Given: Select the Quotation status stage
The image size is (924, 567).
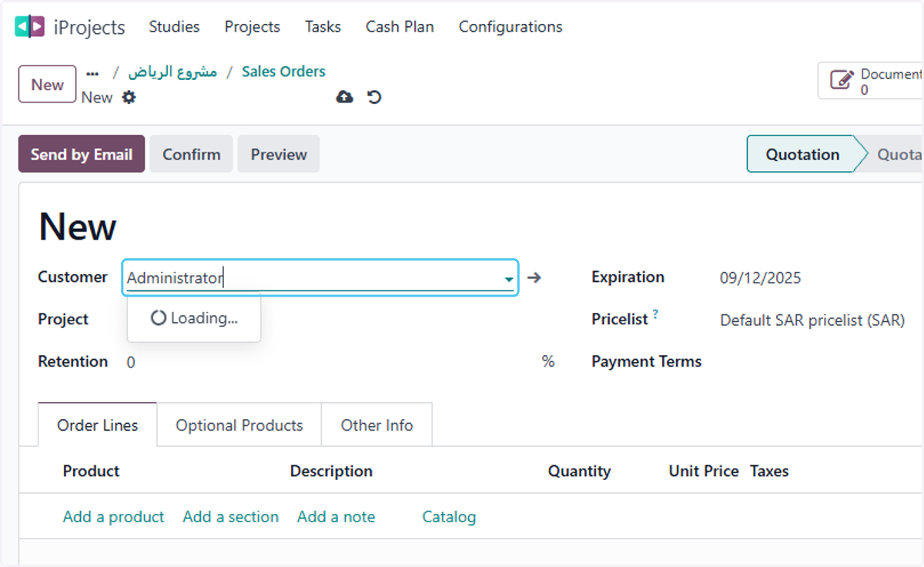Looking at the screenshot, I should click(802, 154).
